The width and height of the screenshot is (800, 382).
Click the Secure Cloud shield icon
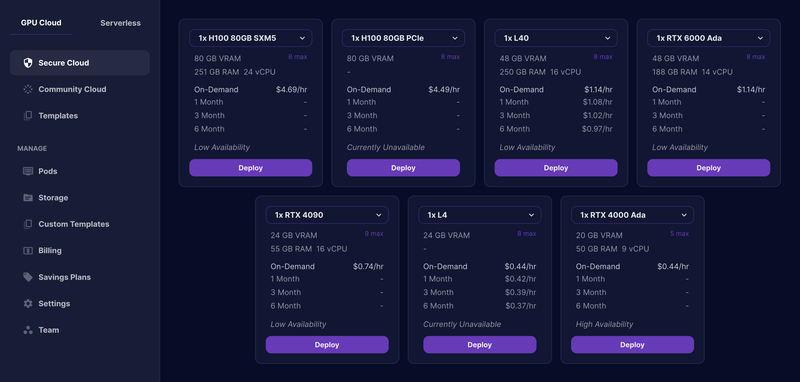point(28,63)
